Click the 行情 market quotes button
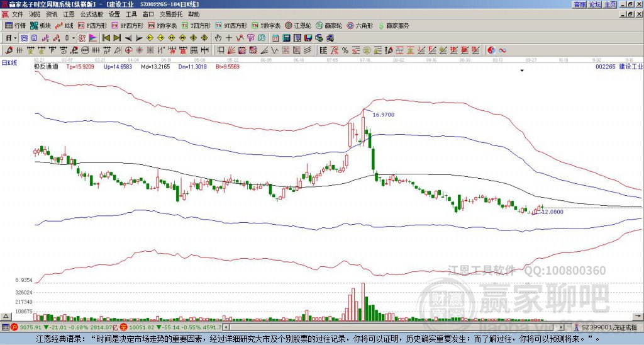The height and width of the screenshot is (345, 644). click(x=16, y=25)
